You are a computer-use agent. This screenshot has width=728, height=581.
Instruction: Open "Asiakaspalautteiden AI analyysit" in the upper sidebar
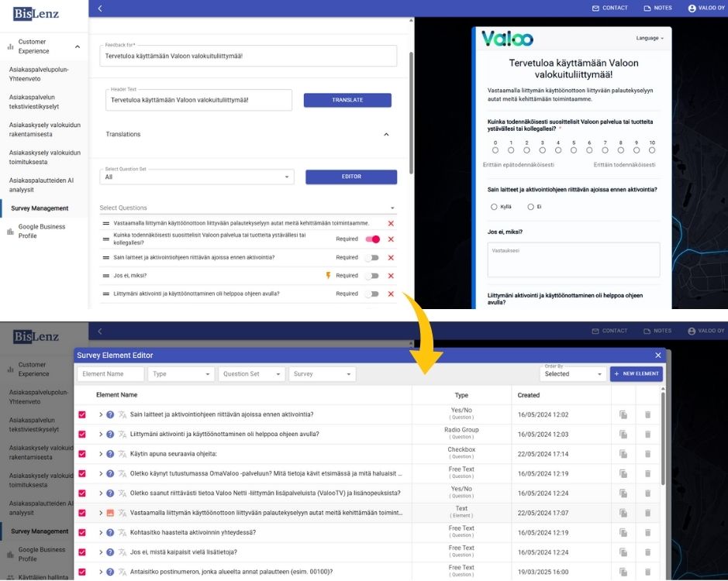(x=41, y=185)
